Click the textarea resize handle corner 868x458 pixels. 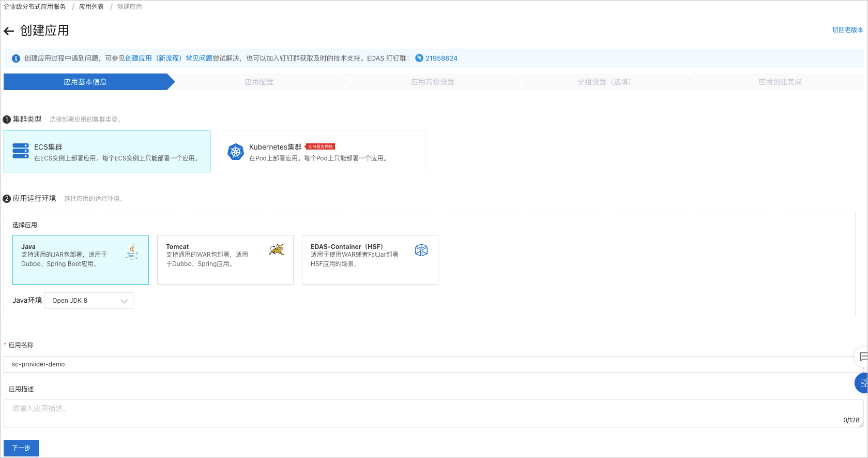coord(861,425)
